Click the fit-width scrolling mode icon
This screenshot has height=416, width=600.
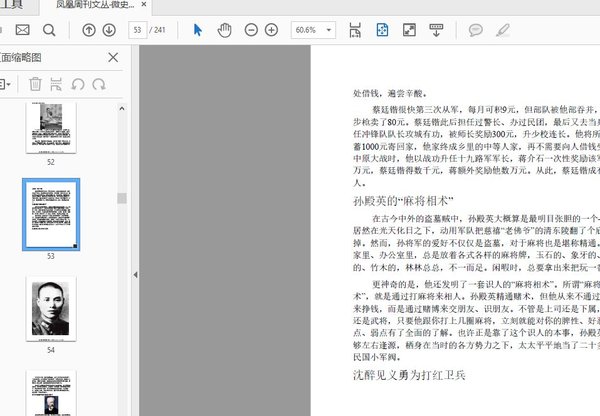point(355,31)
